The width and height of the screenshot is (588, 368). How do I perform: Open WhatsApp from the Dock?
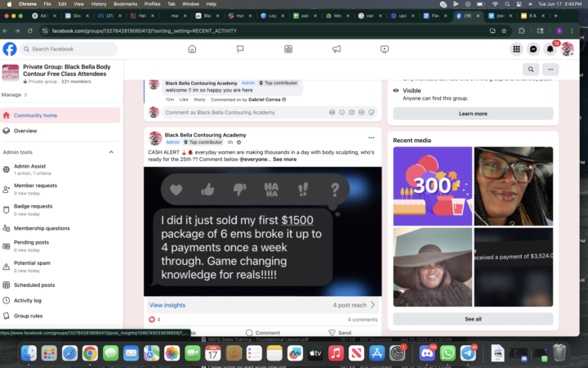(448, 353)
